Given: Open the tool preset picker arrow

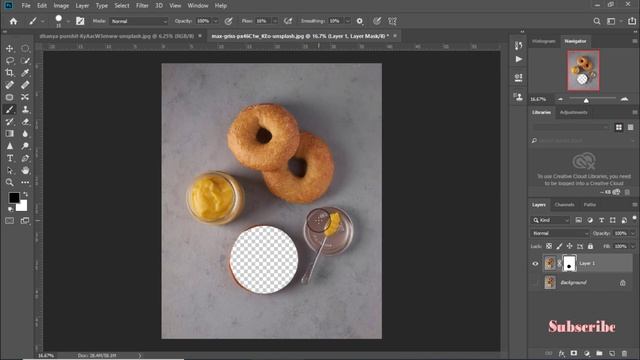Looking at the screenshot, I should point(42,21).
